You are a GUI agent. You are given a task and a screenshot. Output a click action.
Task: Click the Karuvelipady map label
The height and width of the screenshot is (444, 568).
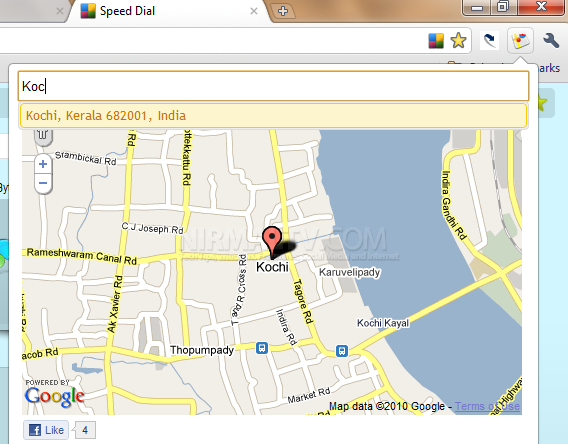pos(350,272)
